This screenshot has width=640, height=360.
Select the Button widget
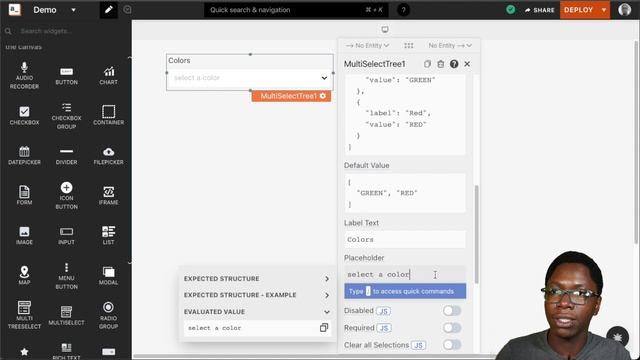(x=66, y=76)
